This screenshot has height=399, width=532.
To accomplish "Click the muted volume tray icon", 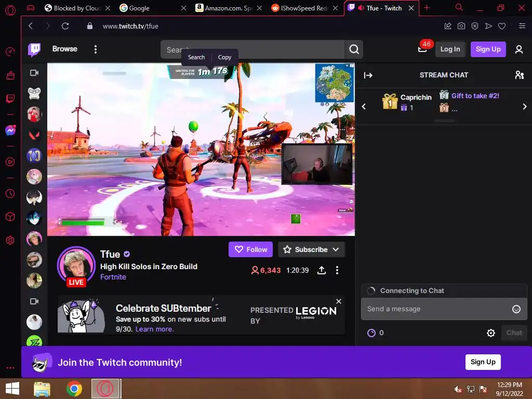I will [458, 389].
